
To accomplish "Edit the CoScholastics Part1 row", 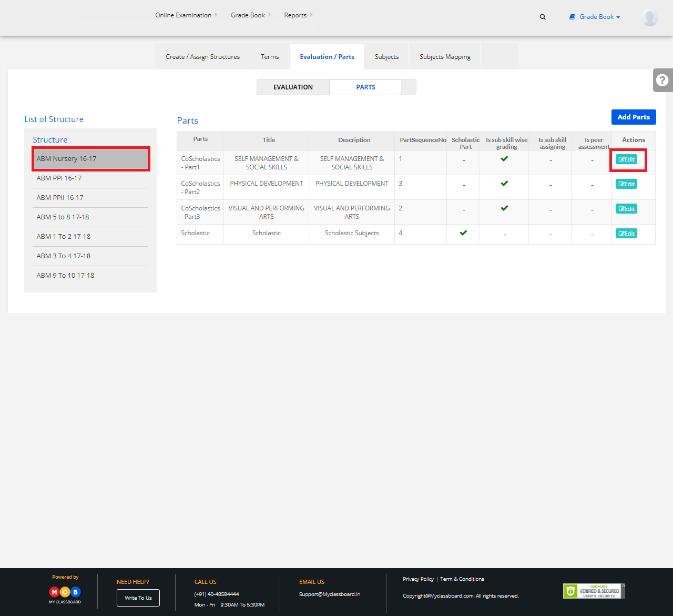I will coord(626,159).
